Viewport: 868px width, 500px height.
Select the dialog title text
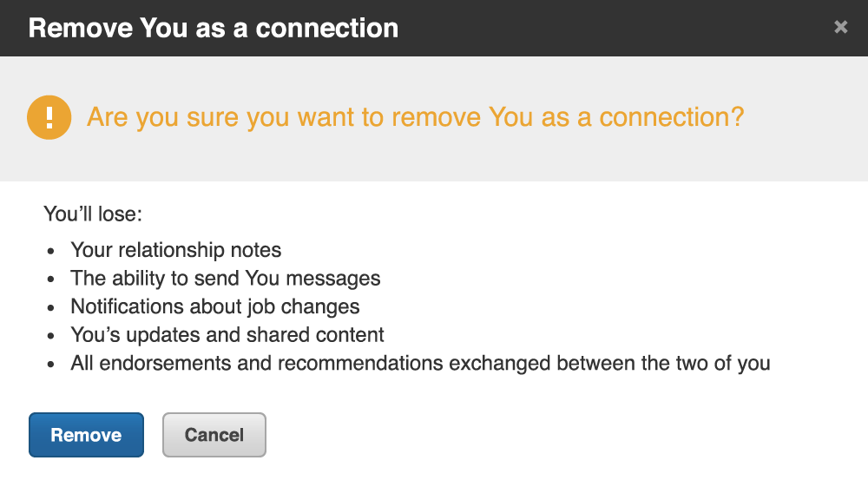tap(214, 27)
